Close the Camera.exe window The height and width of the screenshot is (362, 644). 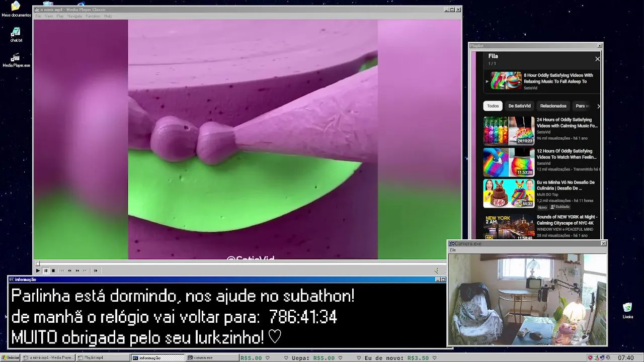(x=603, y=243)
